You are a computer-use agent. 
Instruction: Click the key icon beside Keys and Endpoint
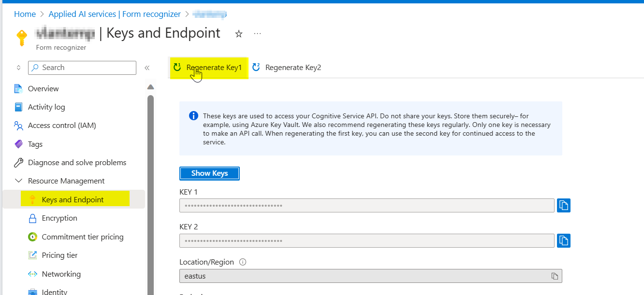(33, 199)
